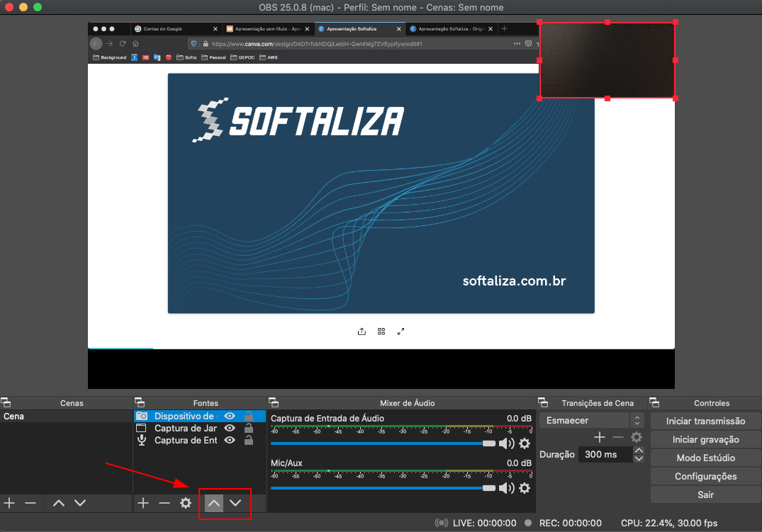Undock the Cenas panel icon

(6, 402)
